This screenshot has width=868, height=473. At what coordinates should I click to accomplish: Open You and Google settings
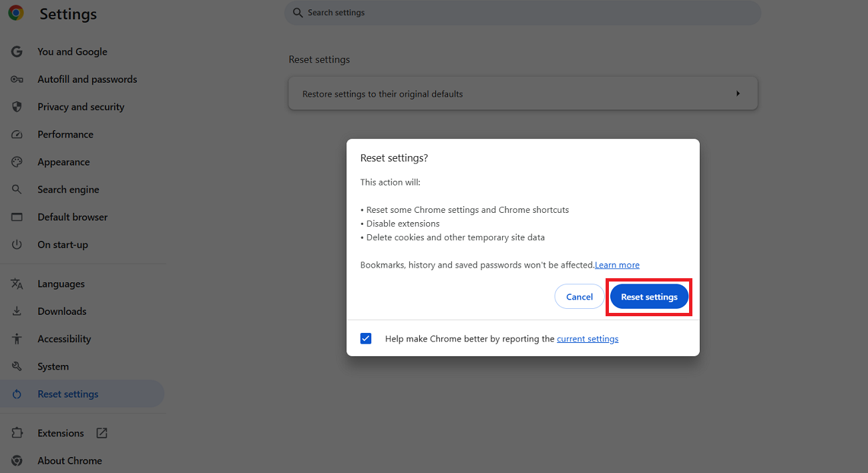coord(72,51)
